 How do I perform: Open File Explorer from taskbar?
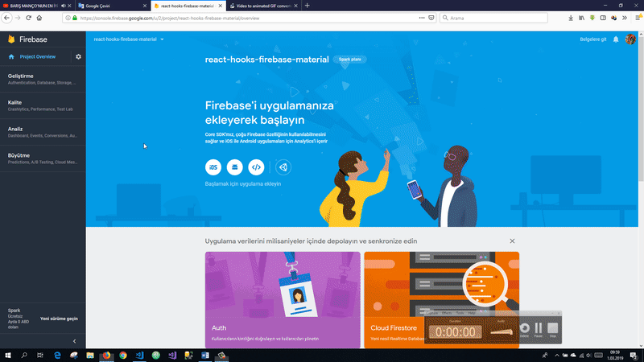[x=90, y=356]
